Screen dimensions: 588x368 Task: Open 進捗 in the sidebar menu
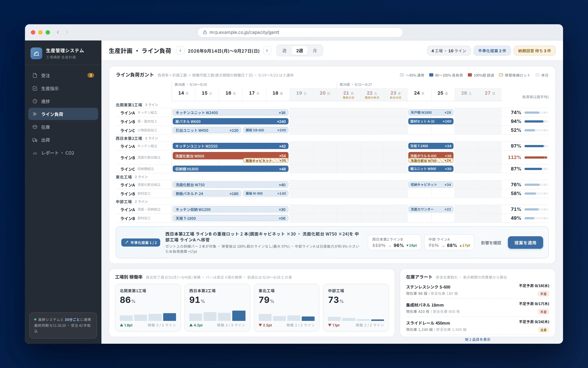coord(63,101)
